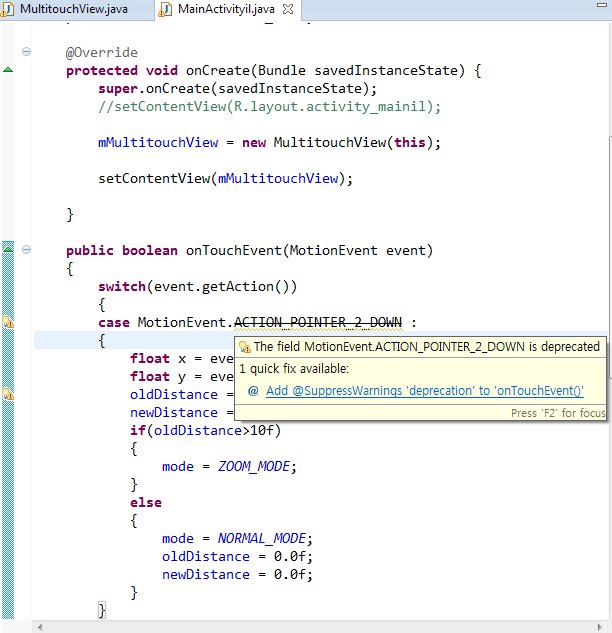
Task: Click 'newDistance = 0.0f;' statement
Action: (237, 574)
